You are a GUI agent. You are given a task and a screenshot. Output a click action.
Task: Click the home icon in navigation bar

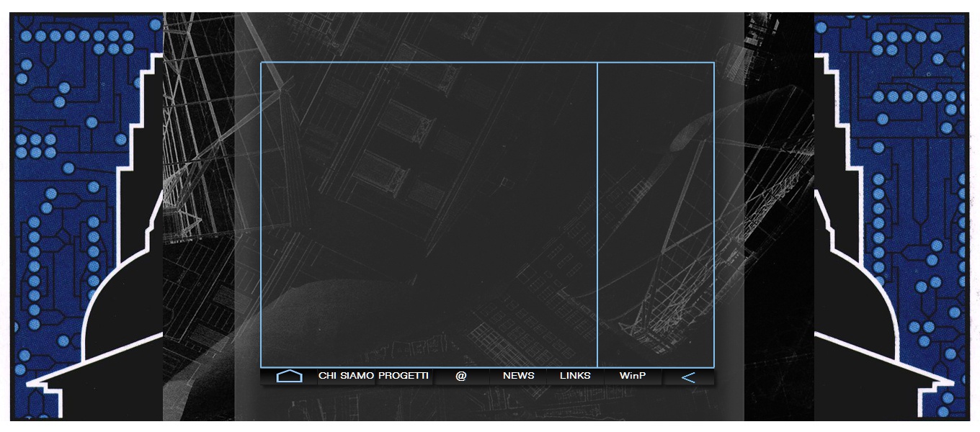289,376
